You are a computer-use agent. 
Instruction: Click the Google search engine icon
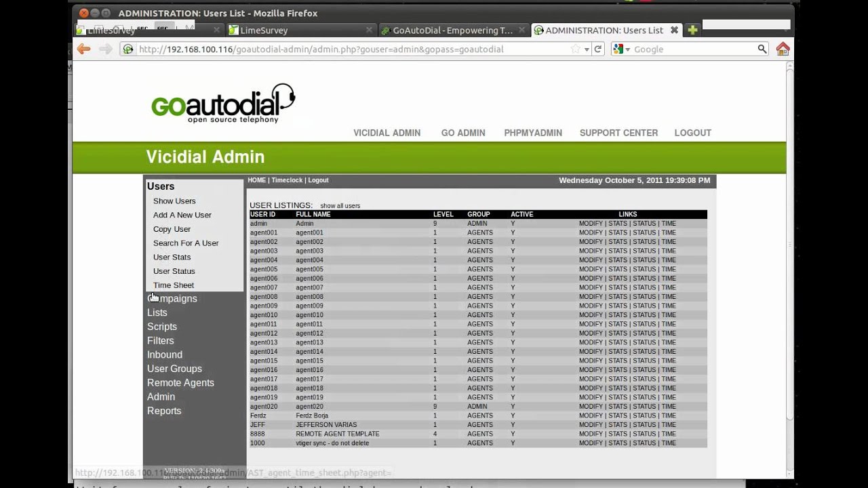[x=618, y=49]
